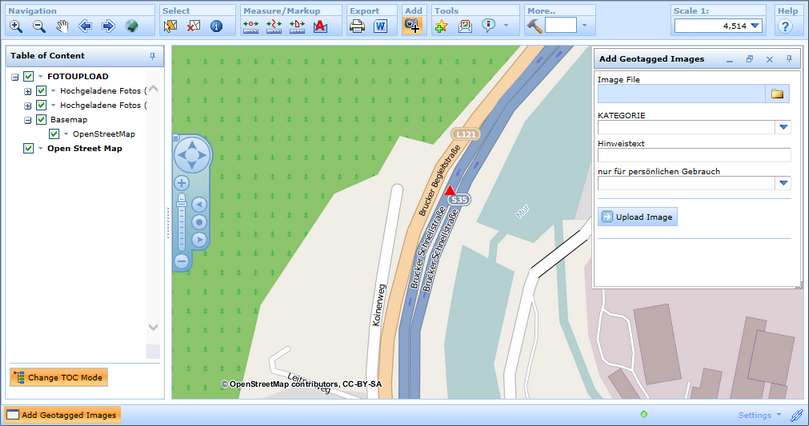Image resolution: width=809 pixels, height=426 pixels.
Task: Select the Zoom In magnifier tool
Action: coord(17,27)
